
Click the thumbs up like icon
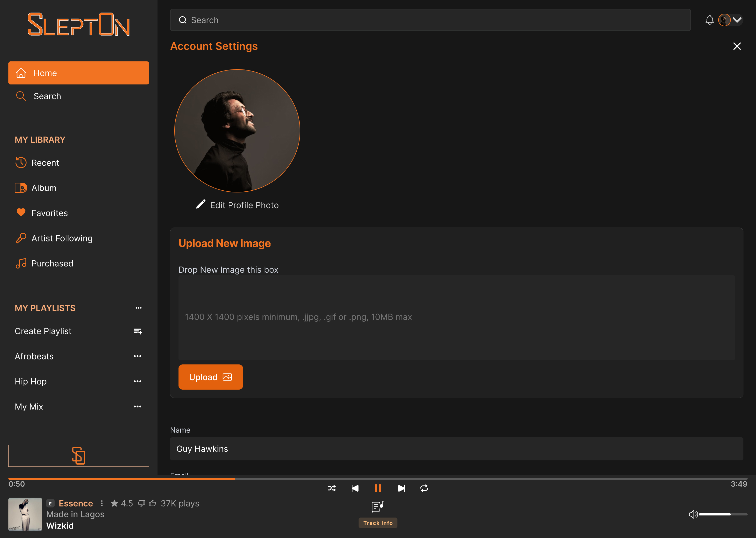(x=153, y=503)
